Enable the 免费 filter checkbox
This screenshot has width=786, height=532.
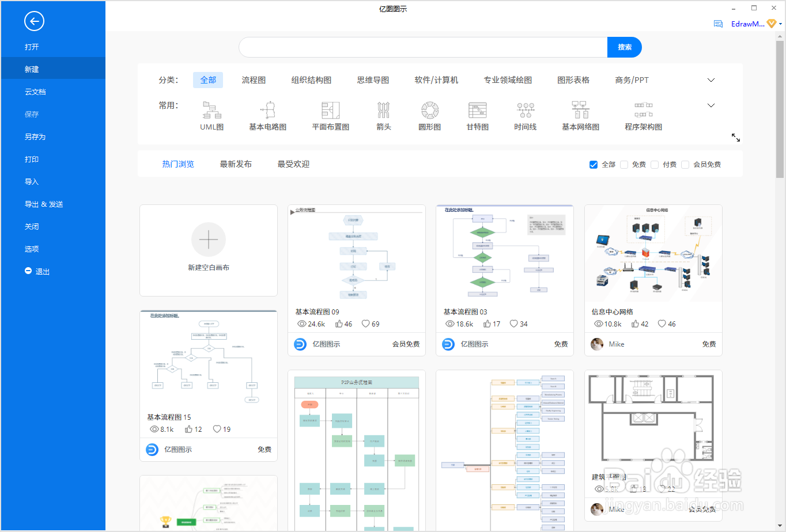point(624,165)
